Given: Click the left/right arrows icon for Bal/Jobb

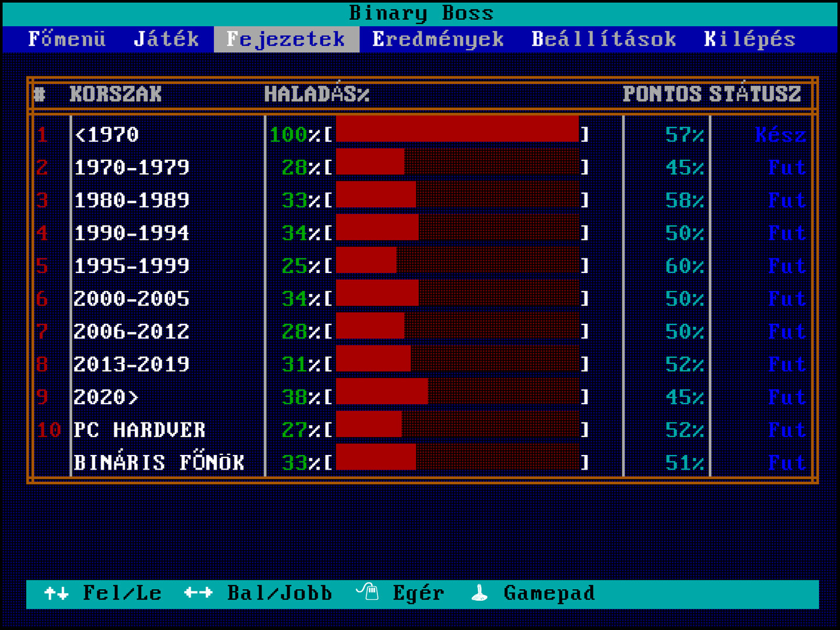Looking at the screenshot, I should point(198,593).
